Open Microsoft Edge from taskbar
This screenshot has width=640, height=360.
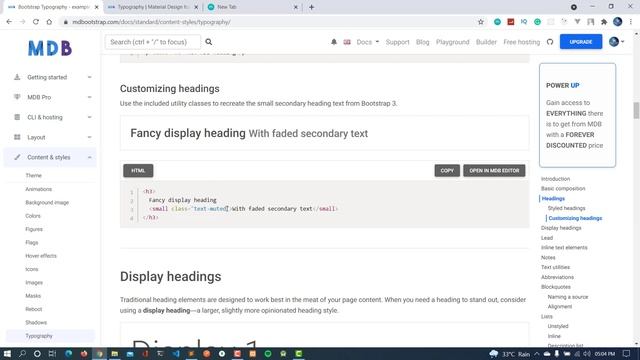coord(69,354)
